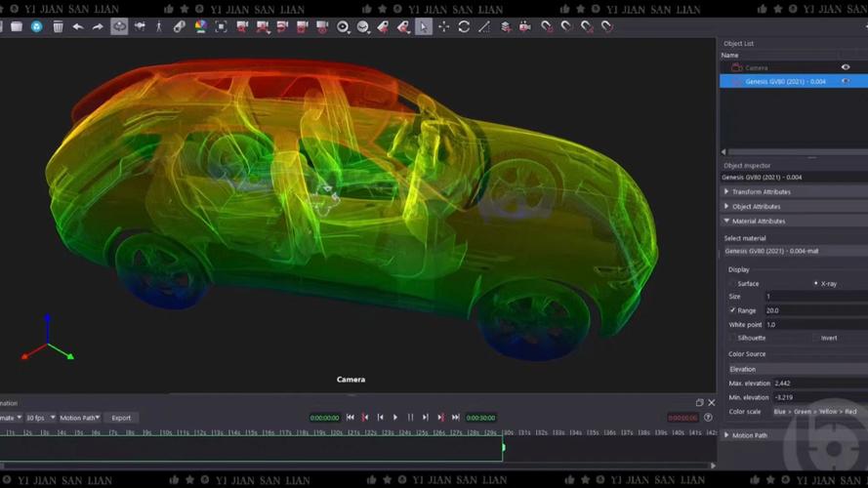Image resolution: width=868 pixels, height=488 pixels.
Task: Enable the Invert checkbox
Action: tap(815, 338)
